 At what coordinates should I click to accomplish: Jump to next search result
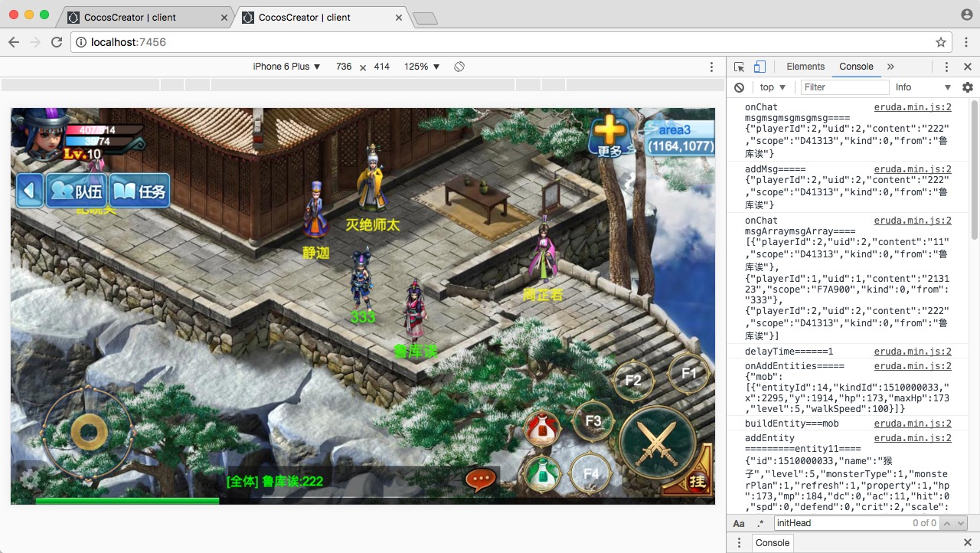click(x=961, y=523)
